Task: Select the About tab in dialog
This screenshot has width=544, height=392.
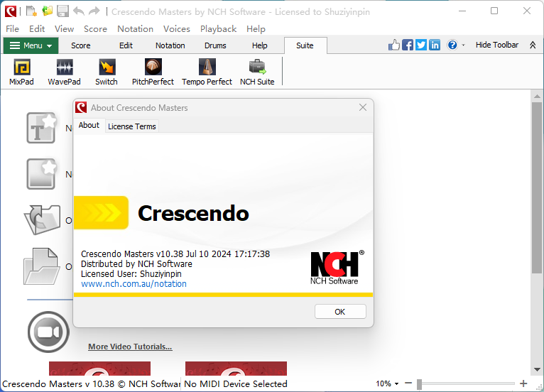Action: tap(89, 125)
